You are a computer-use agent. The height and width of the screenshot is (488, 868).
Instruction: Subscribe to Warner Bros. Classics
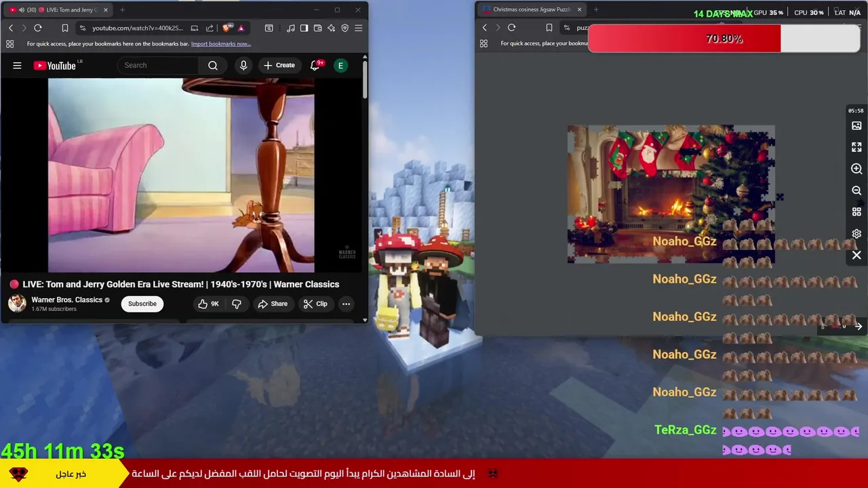click(x=142, y=304)
